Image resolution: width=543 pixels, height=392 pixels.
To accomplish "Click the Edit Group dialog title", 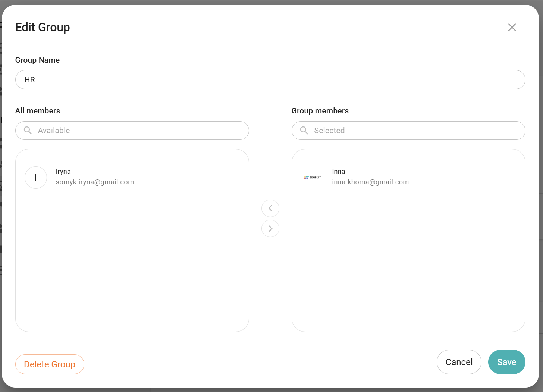I will (43, 27).
